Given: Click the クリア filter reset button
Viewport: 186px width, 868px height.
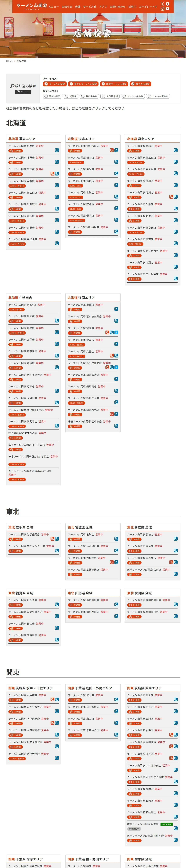Looking at the screenshot, I should pyautogui.click(x=23, y=92).
